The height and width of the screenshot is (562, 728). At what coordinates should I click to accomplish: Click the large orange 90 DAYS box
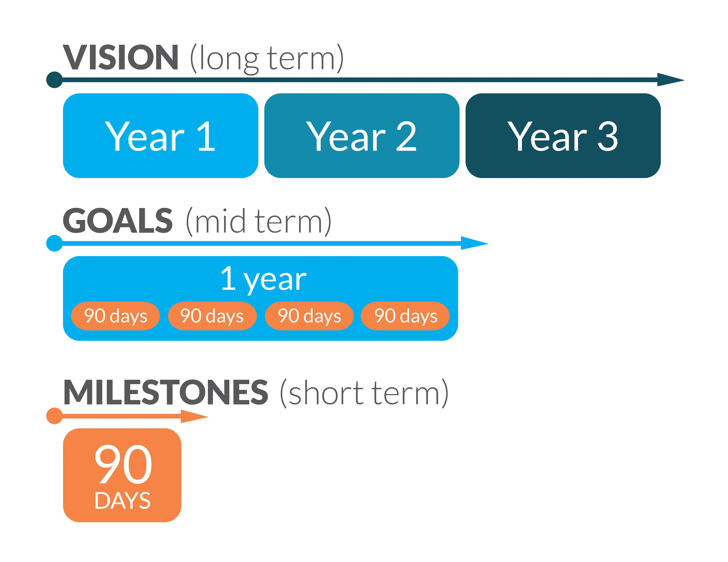pyautogui.click(x=122, y=475)
